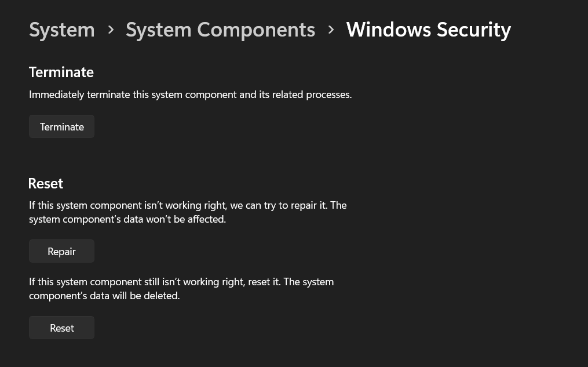Click the Repair button

(61, 250)
